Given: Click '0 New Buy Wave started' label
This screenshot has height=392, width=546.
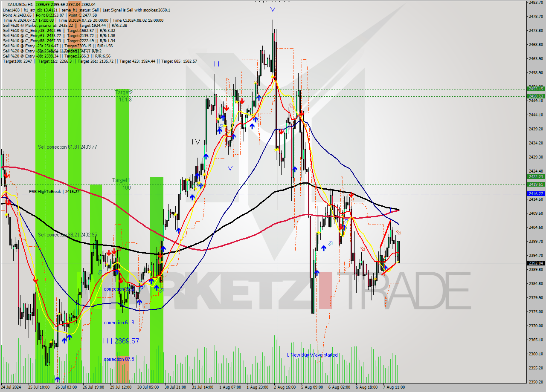Looking at the screenshot, I should point(312,355).
